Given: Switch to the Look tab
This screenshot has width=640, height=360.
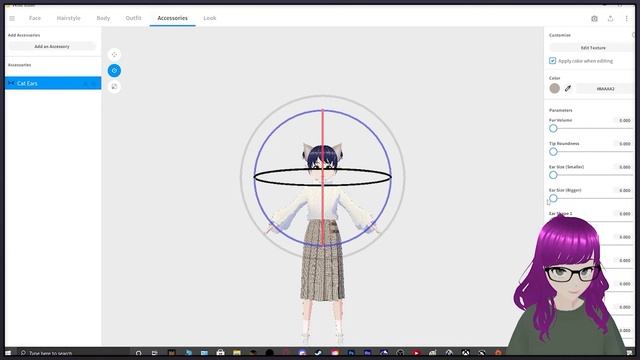Looking at the screenshot, I should 210,18.
